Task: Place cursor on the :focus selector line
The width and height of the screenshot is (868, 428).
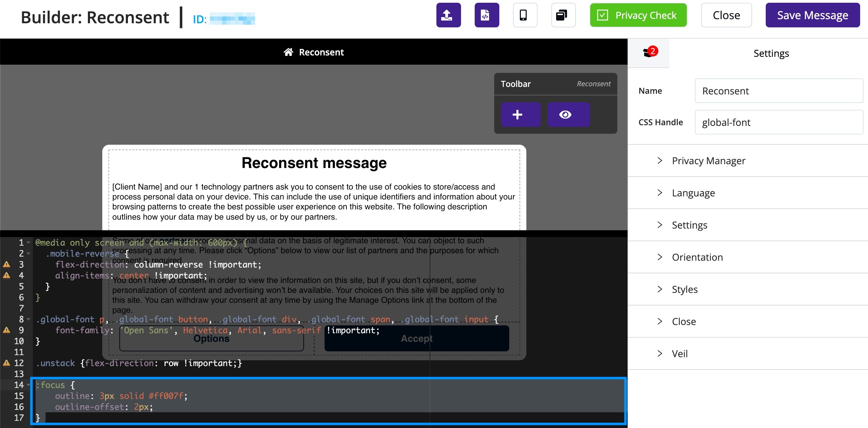Action: tap(55, 385)
